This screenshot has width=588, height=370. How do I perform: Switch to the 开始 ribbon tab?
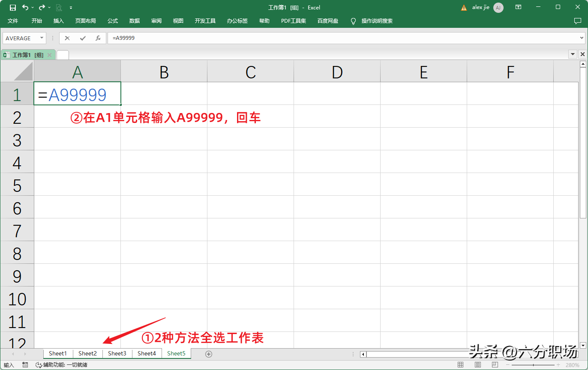[36, 21]
